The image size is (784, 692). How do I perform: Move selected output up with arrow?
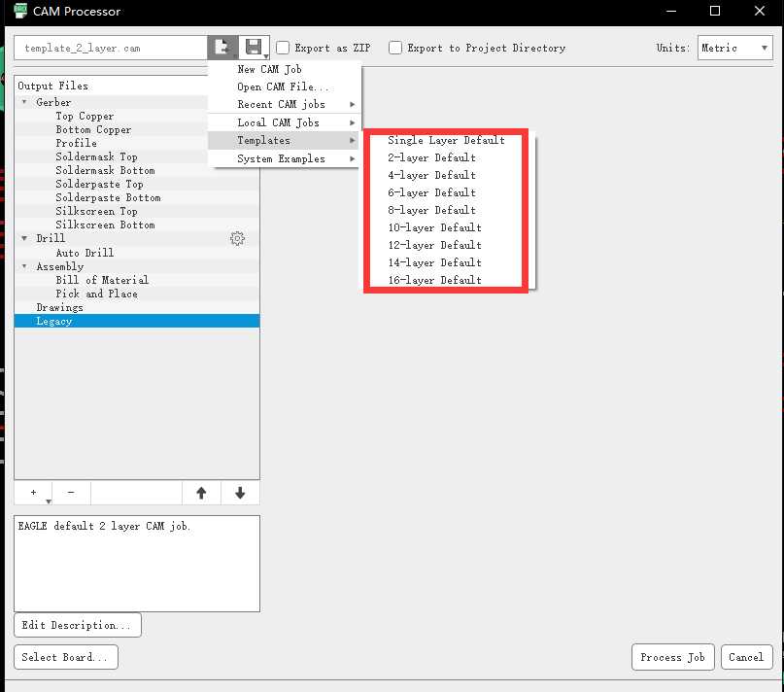pos(201,493)
